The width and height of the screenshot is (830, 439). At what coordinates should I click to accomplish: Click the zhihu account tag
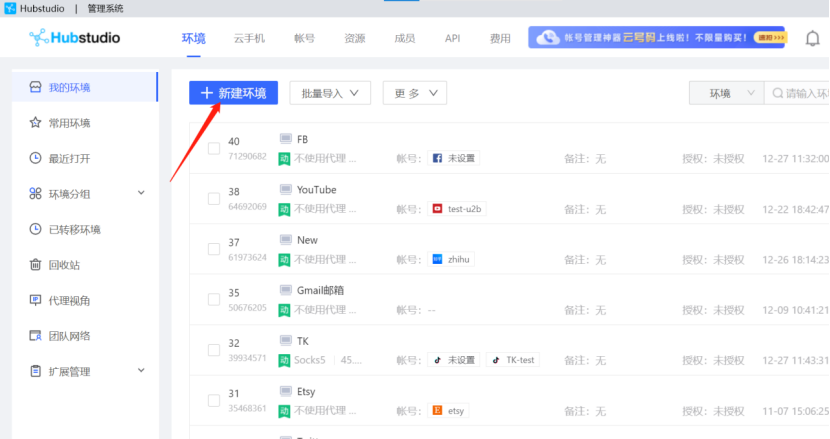tap(451, 259)
